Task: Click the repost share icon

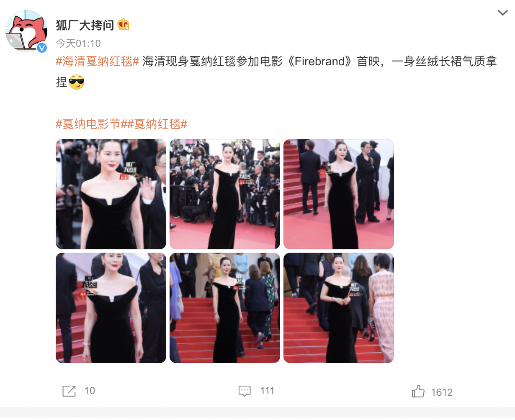Action: pyautogui.click(x=69, y=391)
